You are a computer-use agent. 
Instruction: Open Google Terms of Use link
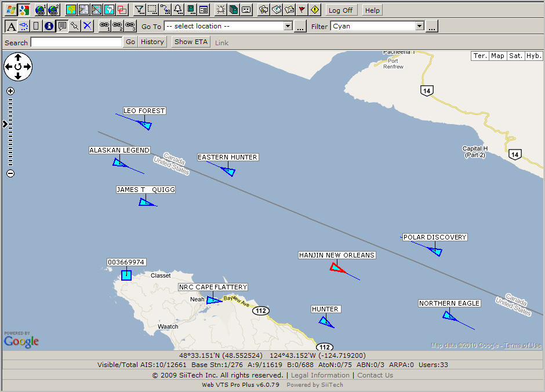click(x=522, y=345)
